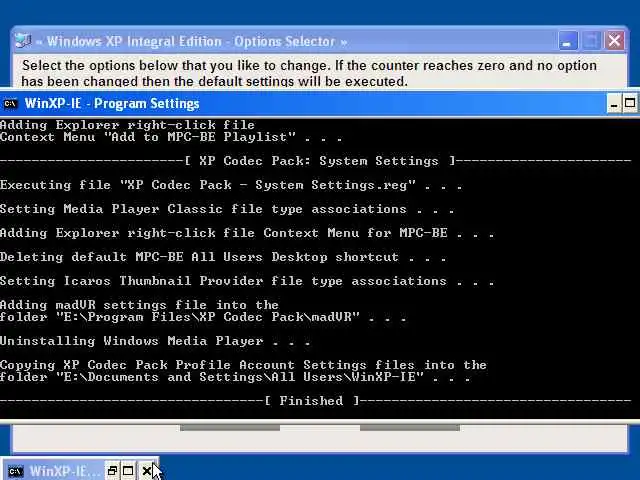Close the minimized WinXP-IE window at bottom
Viewport: 640px width, 480px height.
pyautogui.click(x=146, y=471)
